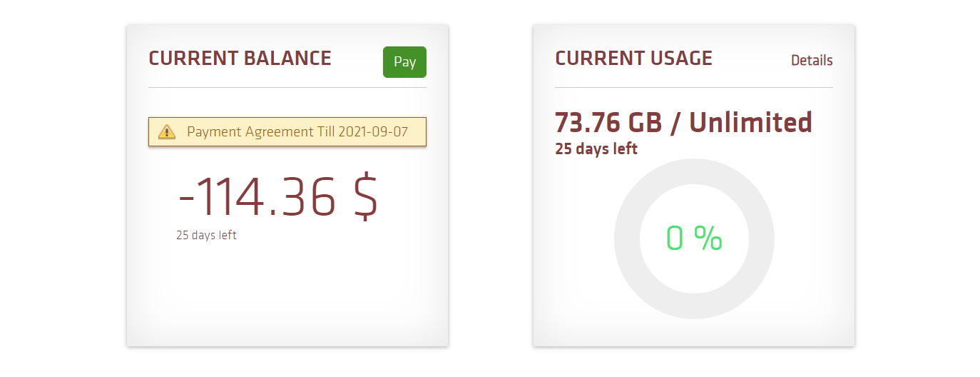Open the usage Details link
The width and height of the screenshot is (980, 377).
[x=812, y=61]
